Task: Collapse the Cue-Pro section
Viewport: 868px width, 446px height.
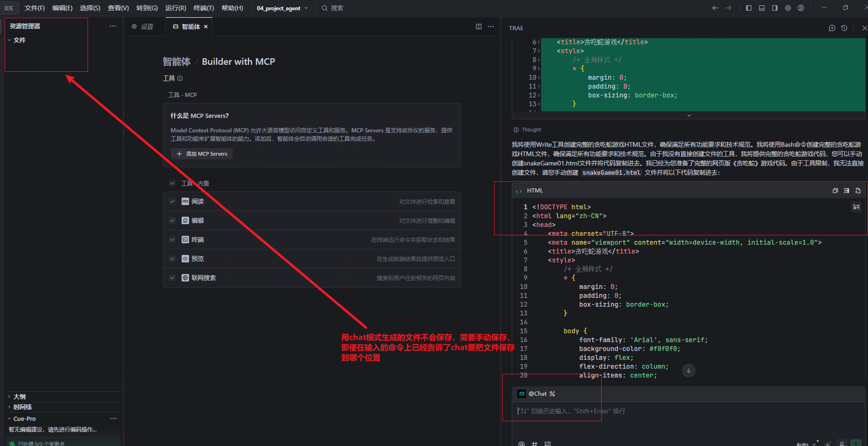Action: [9, 419]
